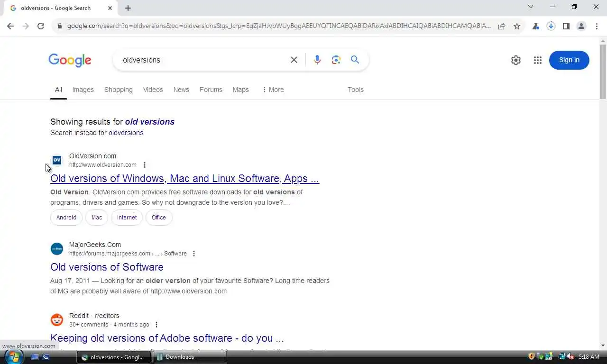
Task: Switch to the Maps tab
Action: (241, 90)
